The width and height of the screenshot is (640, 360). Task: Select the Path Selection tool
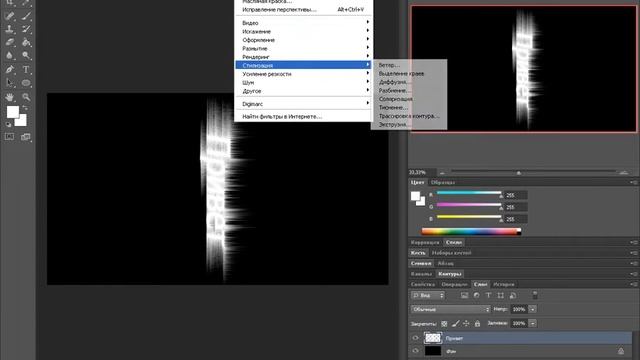pyautogui.click(x=10, y=83)
